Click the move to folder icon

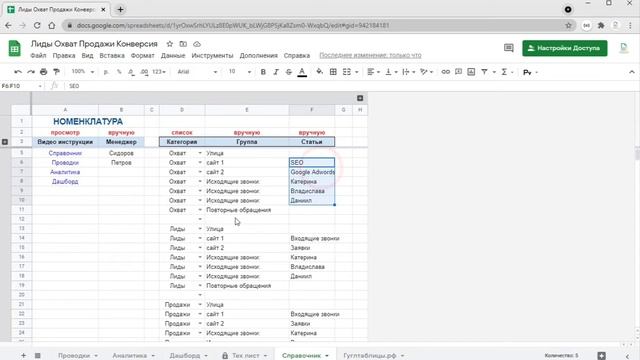coord(183,44)
